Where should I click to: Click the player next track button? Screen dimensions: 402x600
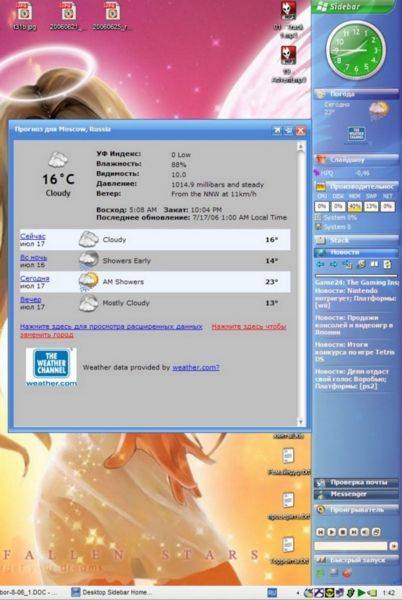pos(354,532)
